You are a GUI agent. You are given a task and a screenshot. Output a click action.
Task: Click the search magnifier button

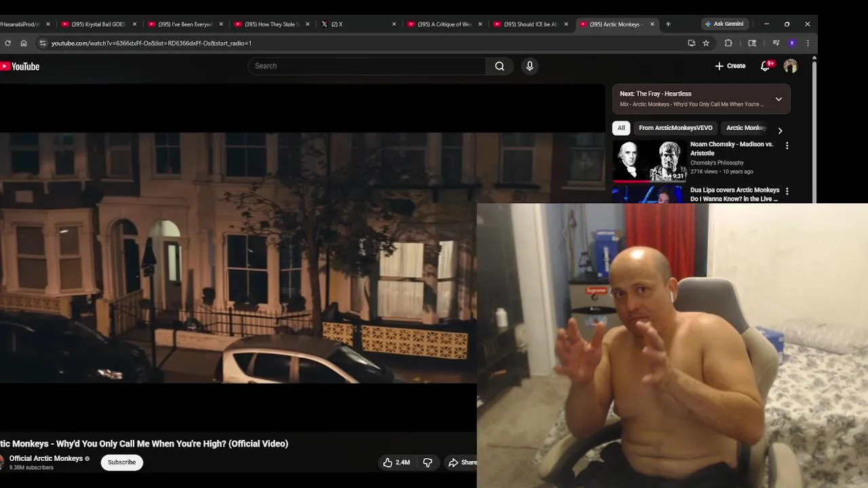pyautogui.click(x=500, y=66)
